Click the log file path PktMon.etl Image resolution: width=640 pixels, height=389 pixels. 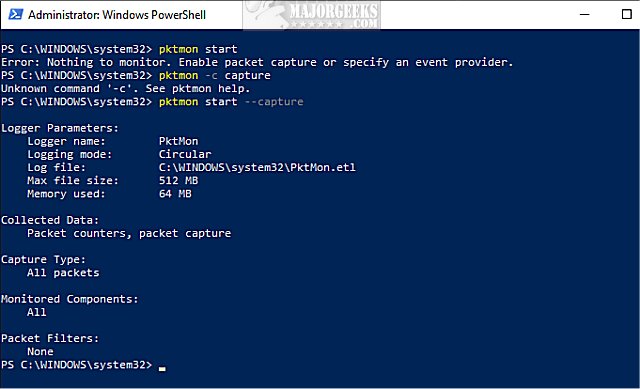(x=257, y=167)
